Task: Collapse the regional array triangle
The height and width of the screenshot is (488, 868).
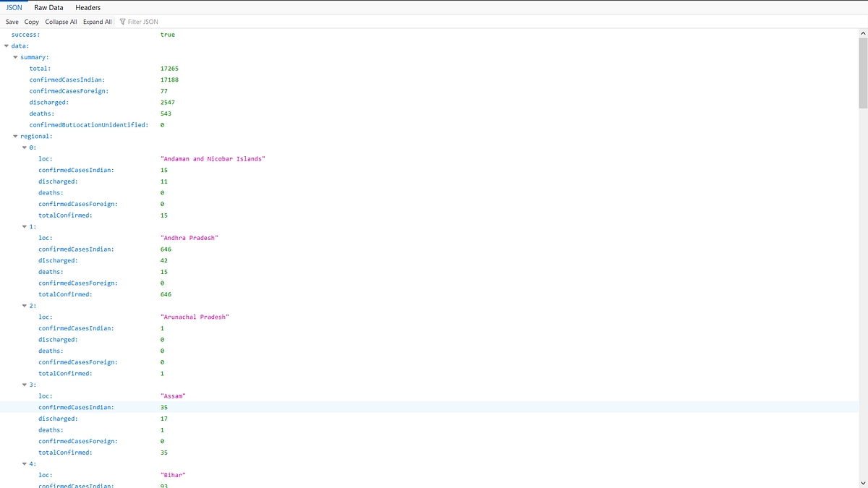Action: pos(15,136)
